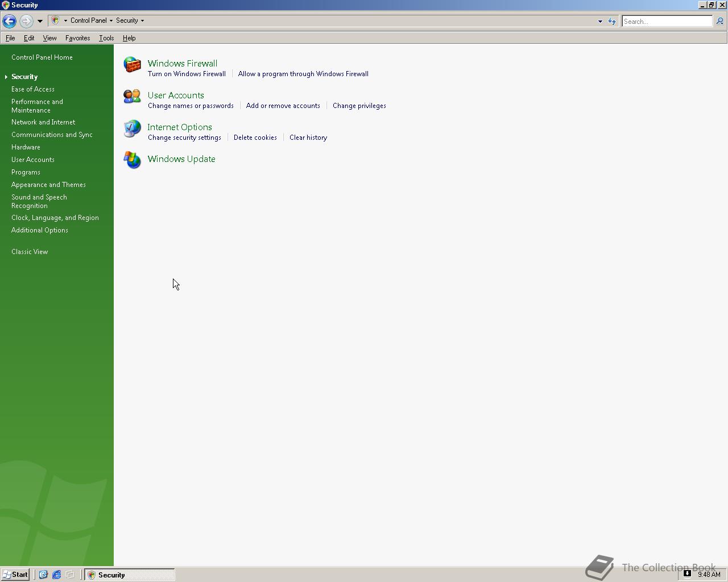Click the User Accounts people icon

click(x=132, y=97)
